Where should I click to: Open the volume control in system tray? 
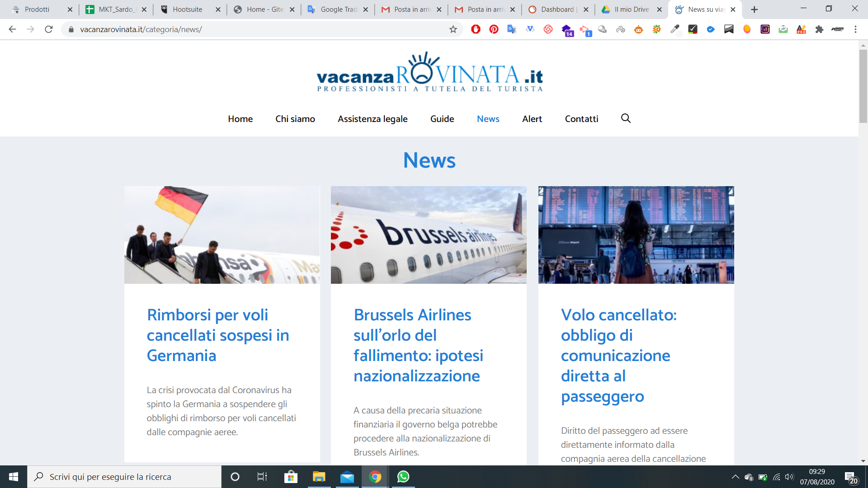789,477
